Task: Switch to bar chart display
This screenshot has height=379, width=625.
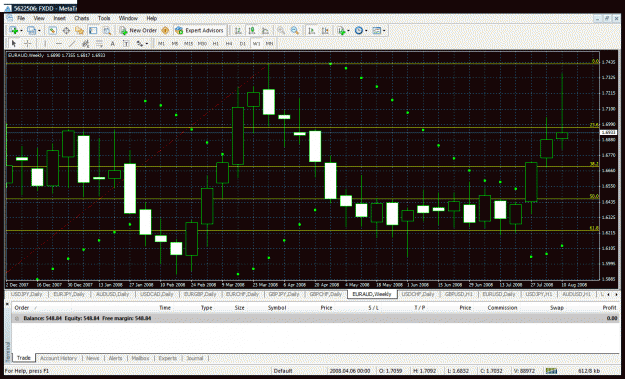Action: [x=238, y=30]
